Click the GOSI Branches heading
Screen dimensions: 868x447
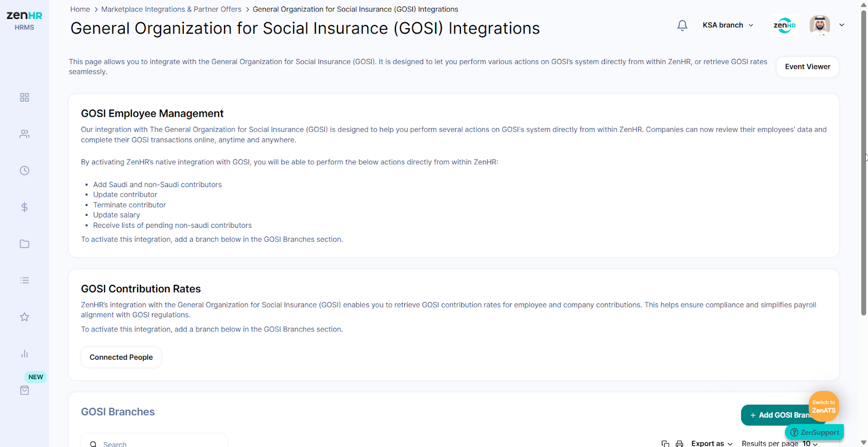(118, 412)
